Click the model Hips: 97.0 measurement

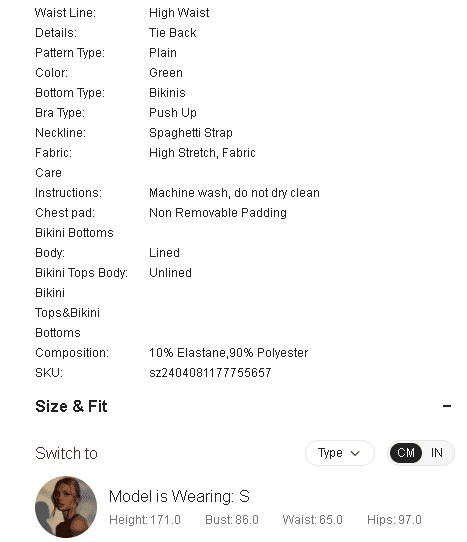[394, 520]
